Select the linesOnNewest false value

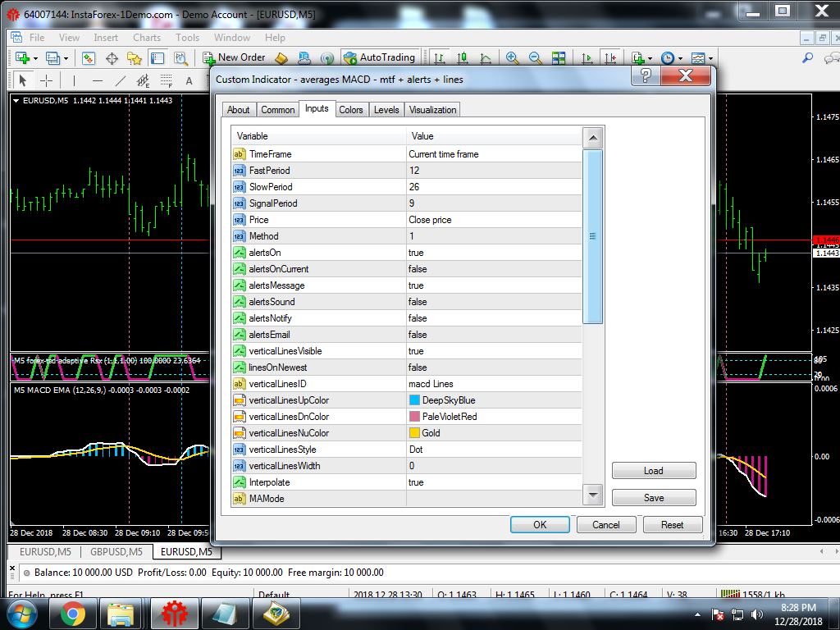click(418, 367)
